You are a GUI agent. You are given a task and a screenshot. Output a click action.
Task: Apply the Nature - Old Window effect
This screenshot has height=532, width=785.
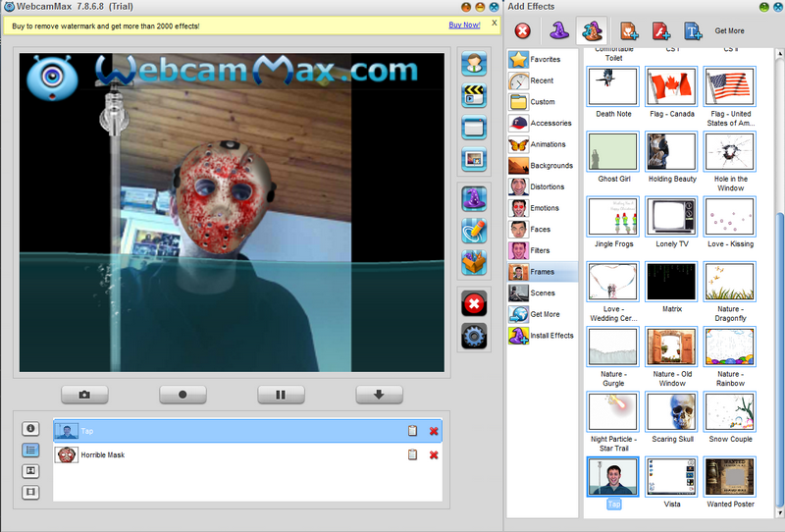(x=671, y=346)
